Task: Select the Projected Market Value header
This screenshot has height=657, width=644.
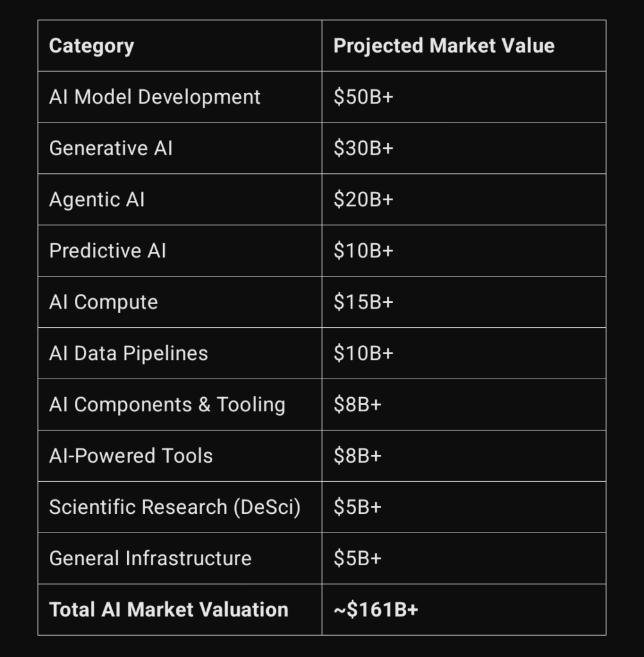Action: 444,46
